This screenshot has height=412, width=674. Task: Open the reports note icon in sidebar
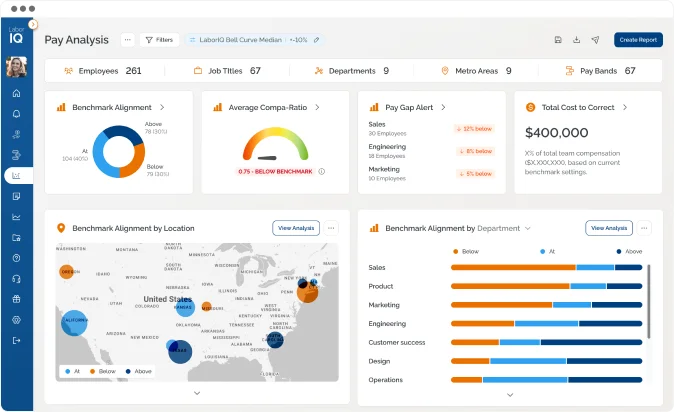click(x=16, y=197)
